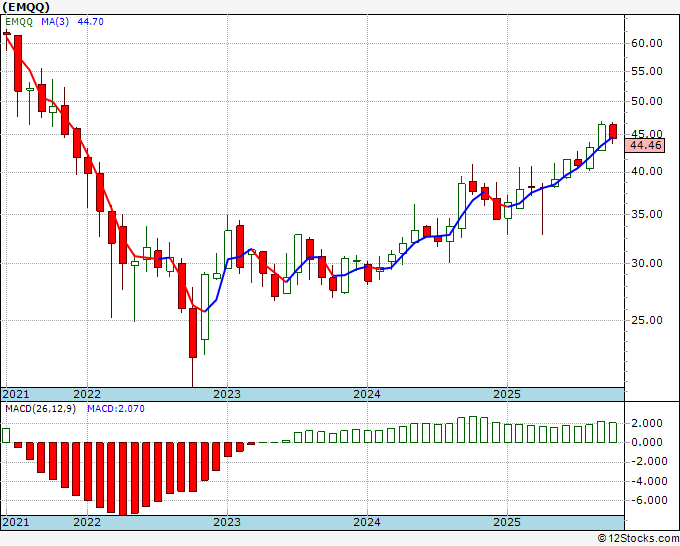Click the 2024 label on price chart axis
Image resolution: width=680 pixels, height=546 pixels.
367,394
